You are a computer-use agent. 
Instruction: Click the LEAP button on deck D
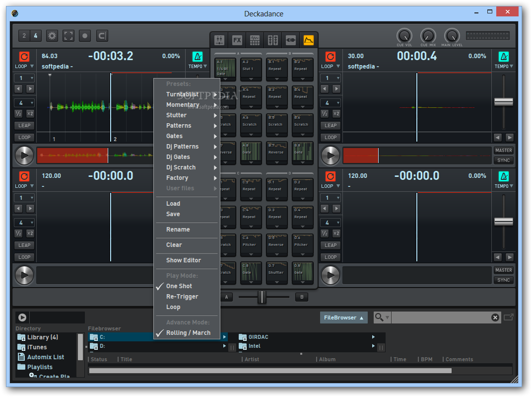point(331,245)
